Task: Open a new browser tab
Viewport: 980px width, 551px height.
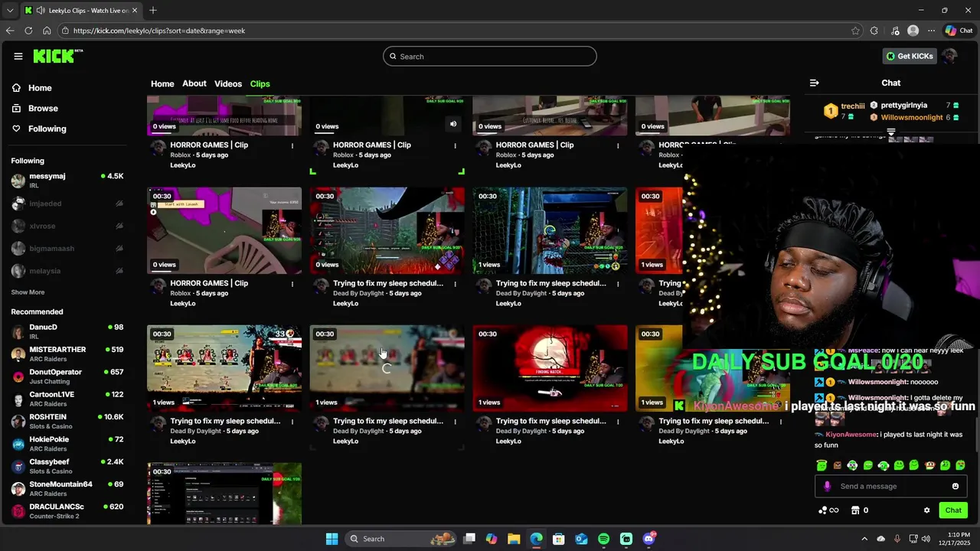Action: point(153,10)
